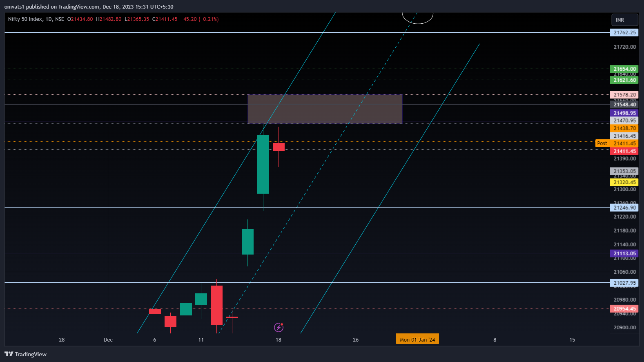The width and height of the screenshot is (644, 362).
Task: Click the Post label on price axis
Action: tap(602, 143)
